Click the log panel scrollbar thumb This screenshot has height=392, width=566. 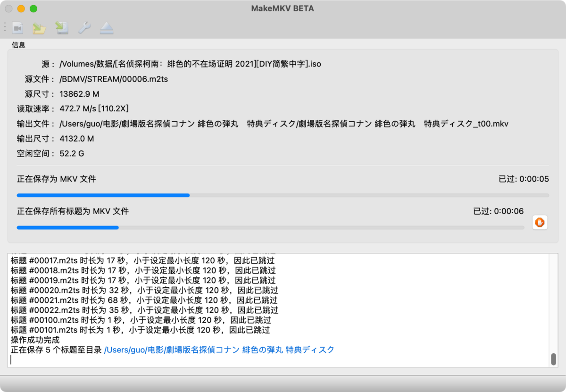coord(554,359)
